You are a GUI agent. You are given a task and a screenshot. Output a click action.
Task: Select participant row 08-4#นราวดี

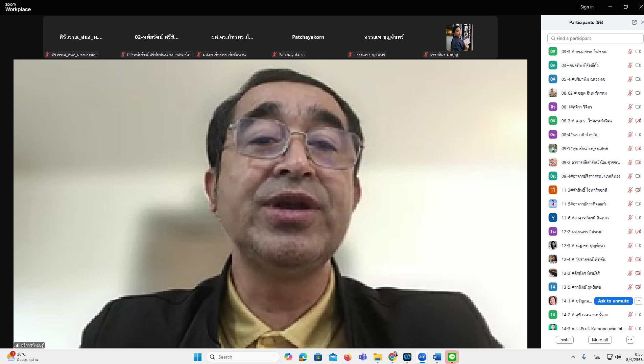[x=595, y=135]
